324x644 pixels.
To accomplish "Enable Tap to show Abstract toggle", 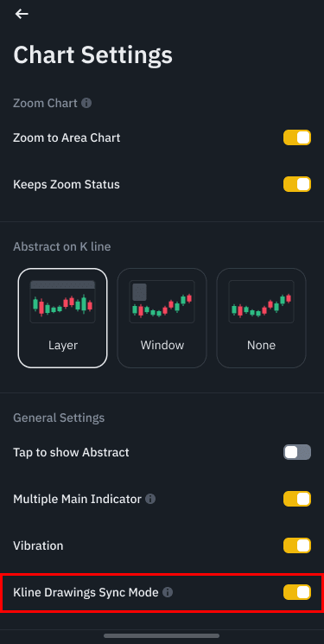I will tap(297, 452).
